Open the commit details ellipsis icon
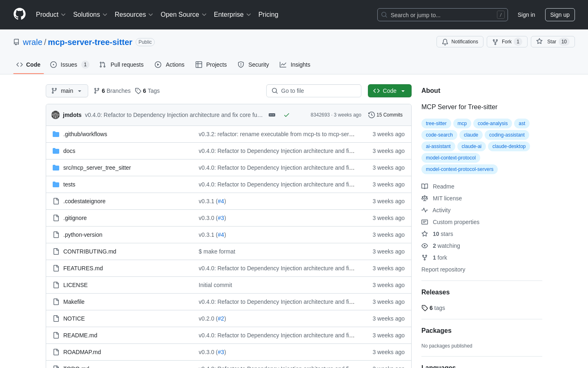This screenshot has width=588, height=368. (272, 115)
